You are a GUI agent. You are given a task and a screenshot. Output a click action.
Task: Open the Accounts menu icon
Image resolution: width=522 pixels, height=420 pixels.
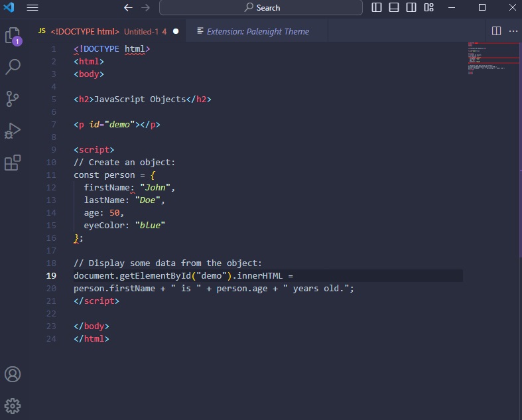coord(13,374)
